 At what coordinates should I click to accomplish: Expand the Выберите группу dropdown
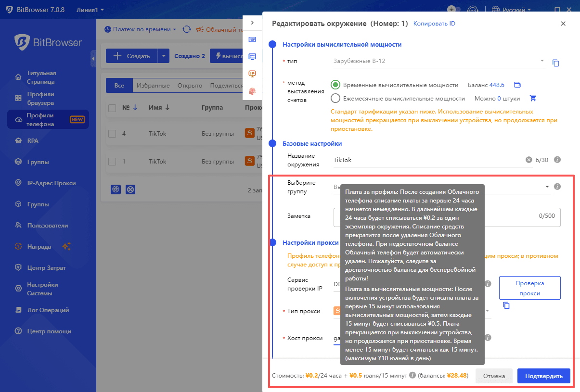pos(547,187)
